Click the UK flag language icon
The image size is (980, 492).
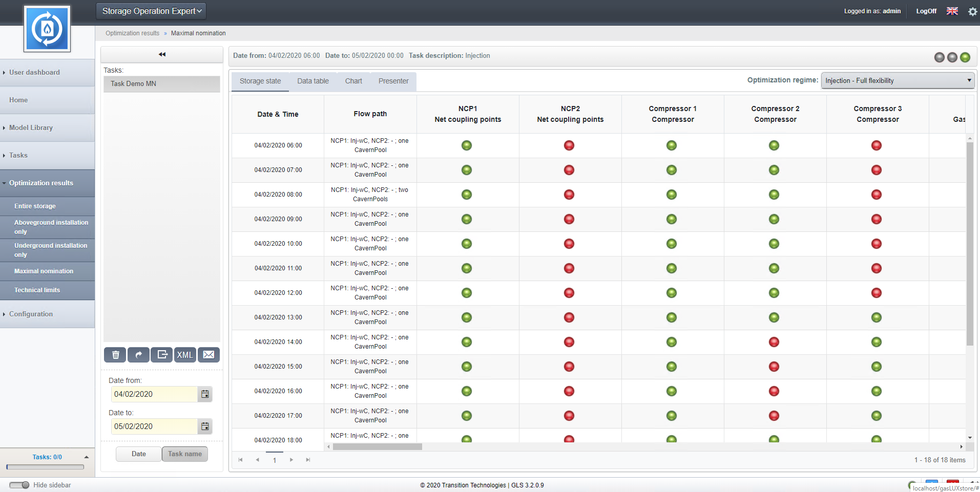952,11
